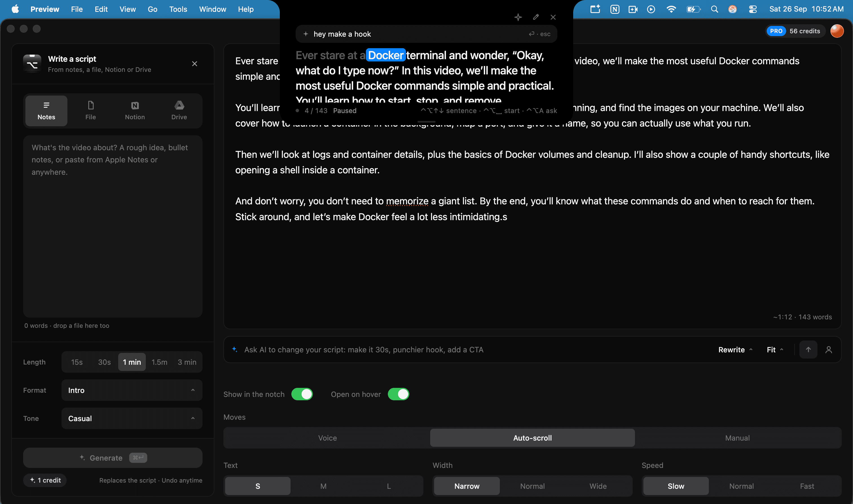Click the send arrow icon in AI bar

click(808, 350)
